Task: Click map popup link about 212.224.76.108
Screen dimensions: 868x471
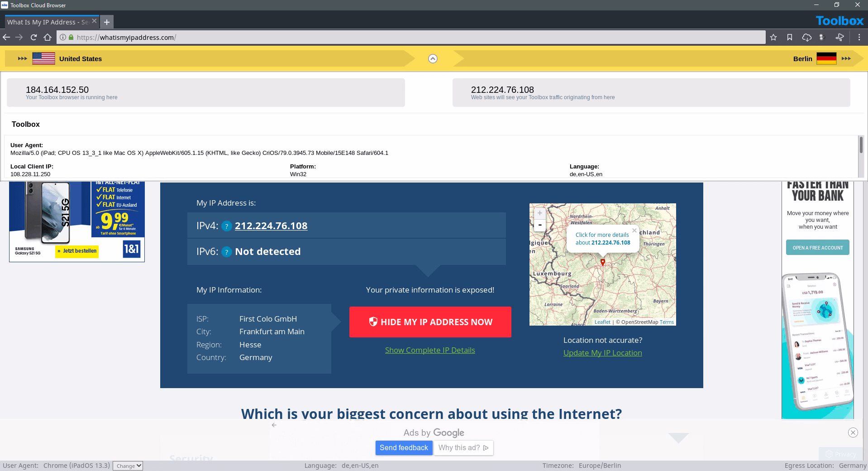Action: pos(602,239)
